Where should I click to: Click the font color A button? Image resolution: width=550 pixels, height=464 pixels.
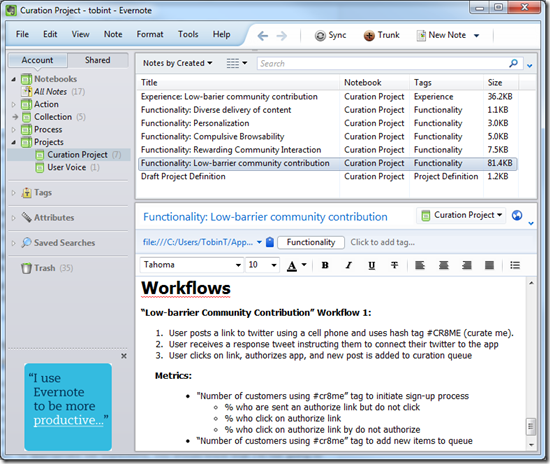292,266
